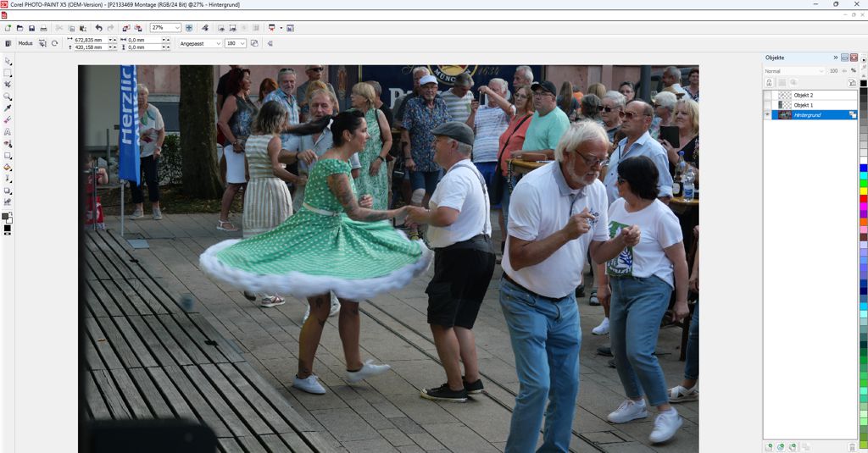The height and width of the screenshot is (453, 868).
Task: Open a file with the folder icon
Action: (20, 28)
